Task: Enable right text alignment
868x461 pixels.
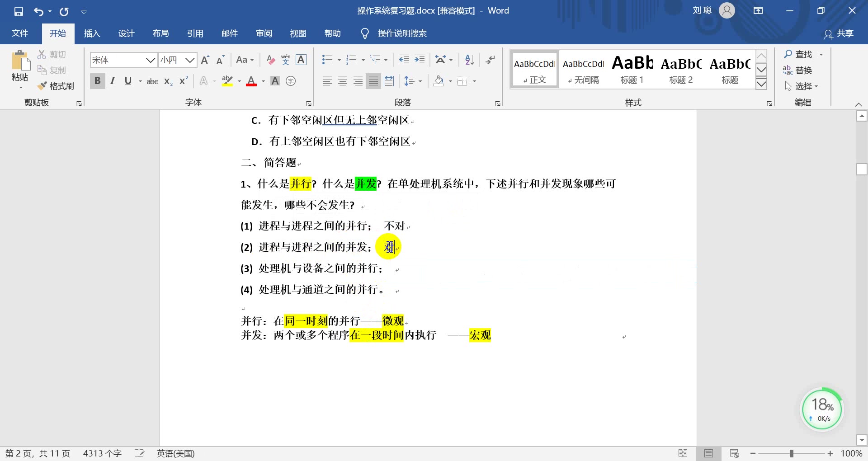Action: pos(358,81)
